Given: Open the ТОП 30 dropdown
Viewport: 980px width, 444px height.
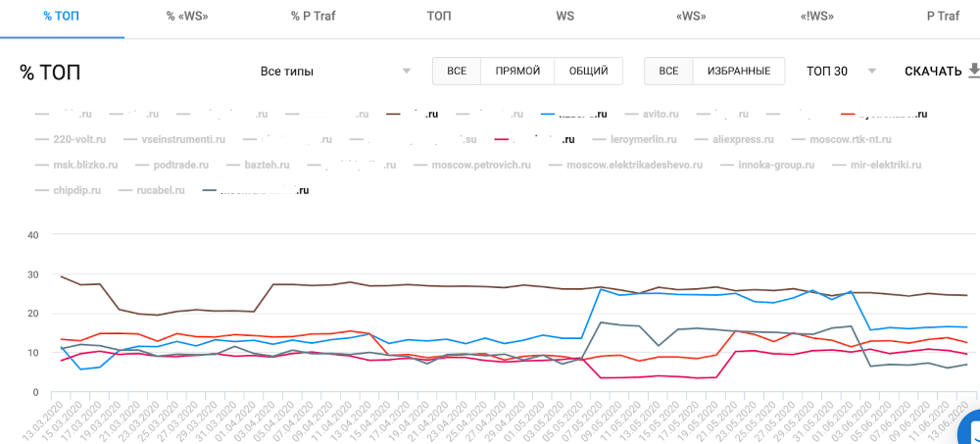Looking at the screenshot, I should tap(826, 71).
